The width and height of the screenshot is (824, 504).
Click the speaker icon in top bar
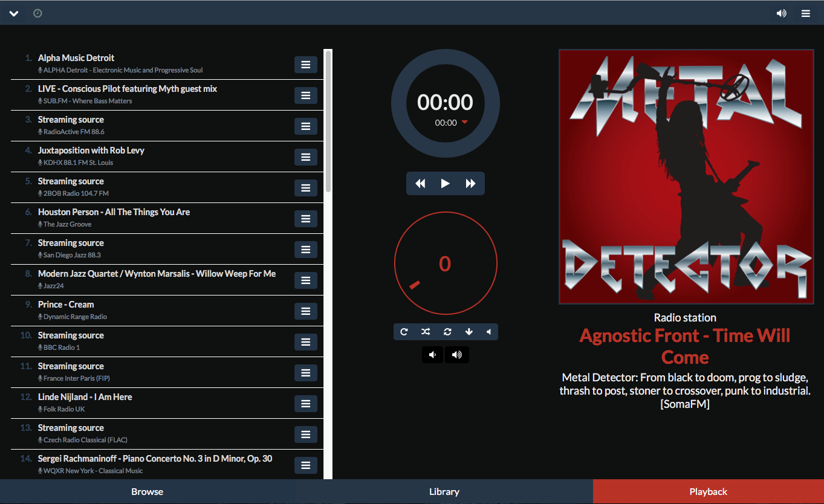tap(782, 13)
